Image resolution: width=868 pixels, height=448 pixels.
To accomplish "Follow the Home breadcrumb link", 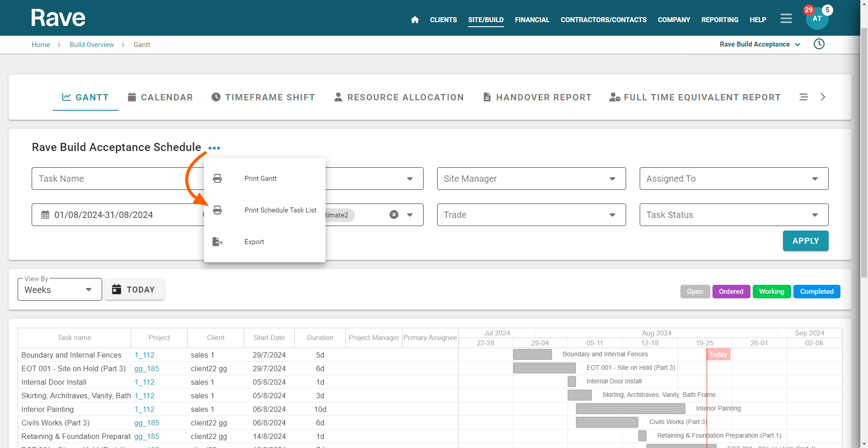I will click(41, 45).
